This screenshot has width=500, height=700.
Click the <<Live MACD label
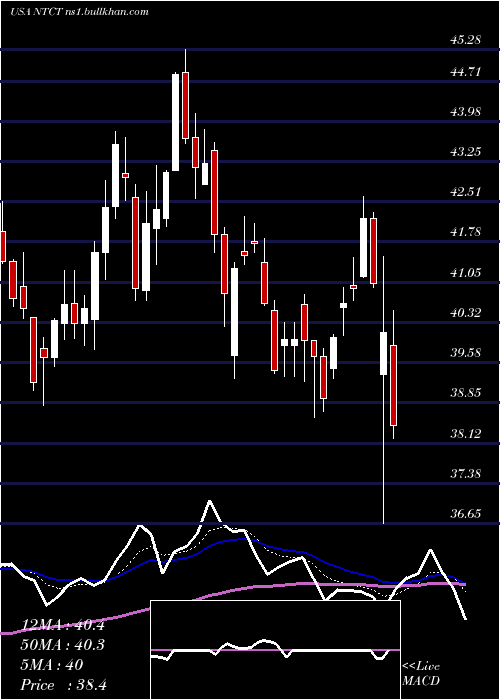click(421, 674)
